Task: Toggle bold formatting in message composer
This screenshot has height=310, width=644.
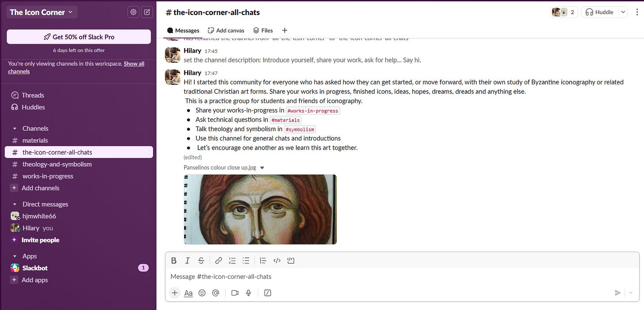Action: click(x=174, y=261)
